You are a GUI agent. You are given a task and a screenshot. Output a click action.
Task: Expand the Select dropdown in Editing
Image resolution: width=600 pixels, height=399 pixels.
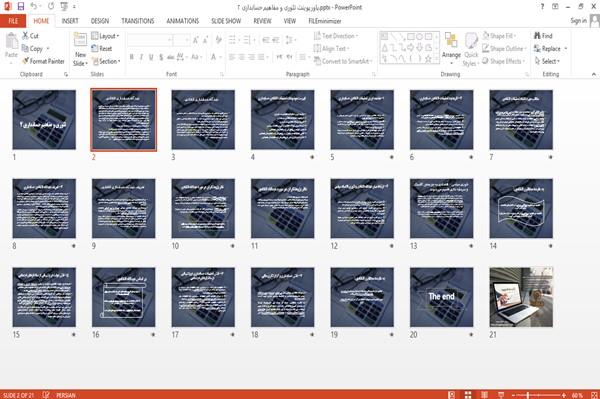(547, 61)
